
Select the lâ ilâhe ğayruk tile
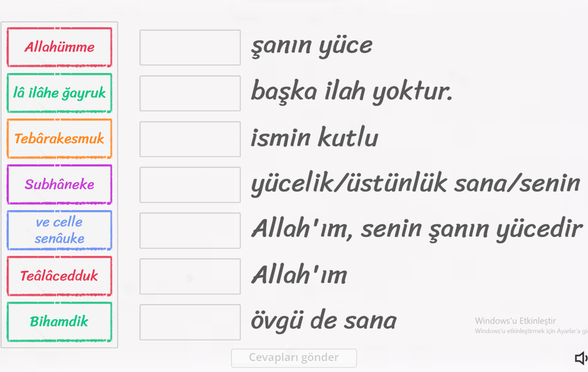pos(59,93)
